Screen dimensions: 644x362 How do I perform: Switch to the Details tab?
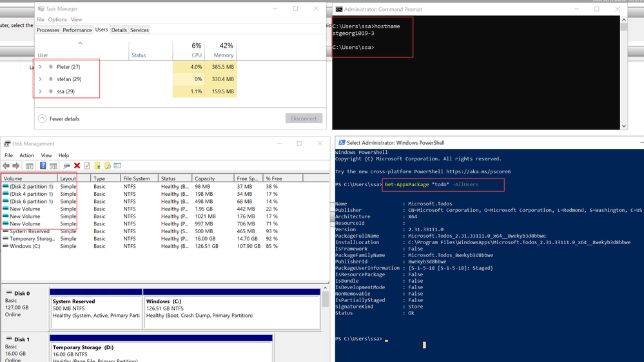119,30
